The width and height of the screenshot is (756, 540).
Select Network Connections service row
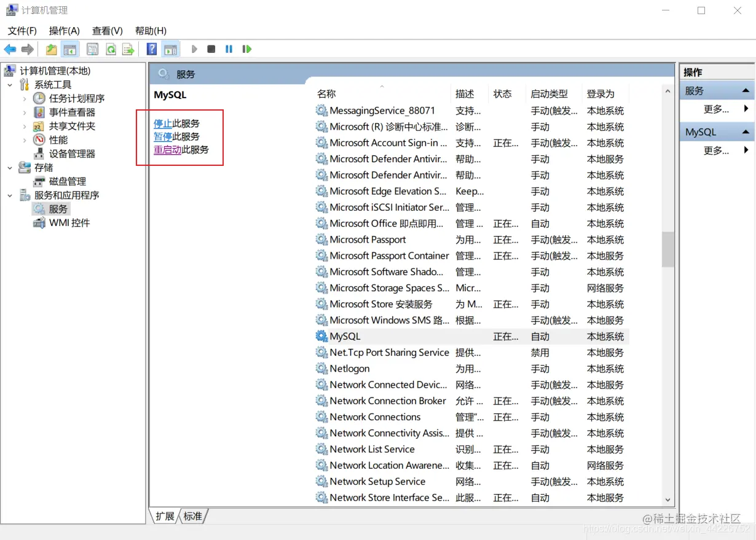pyautogui.click(x=471, y=417)
